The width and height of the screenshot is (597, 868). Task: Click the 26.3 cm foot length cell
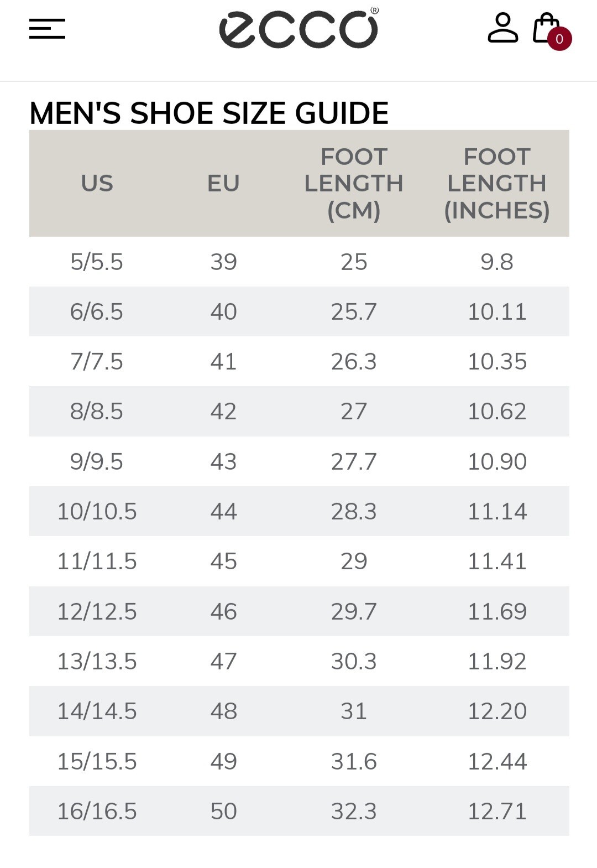pyautogui.click(x=354, y=361)
